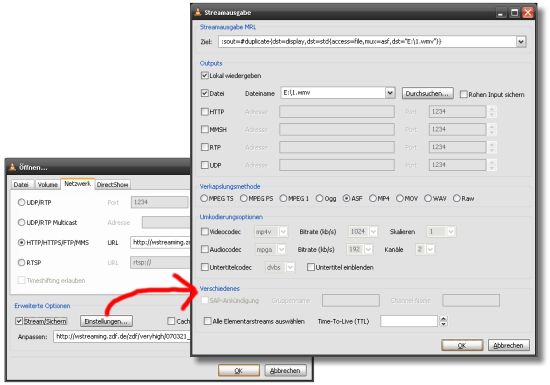Open the Audiocodec mpga dropdown
Image resolution: width=550 pixels, height=385 pixels.
coord(281,249)
